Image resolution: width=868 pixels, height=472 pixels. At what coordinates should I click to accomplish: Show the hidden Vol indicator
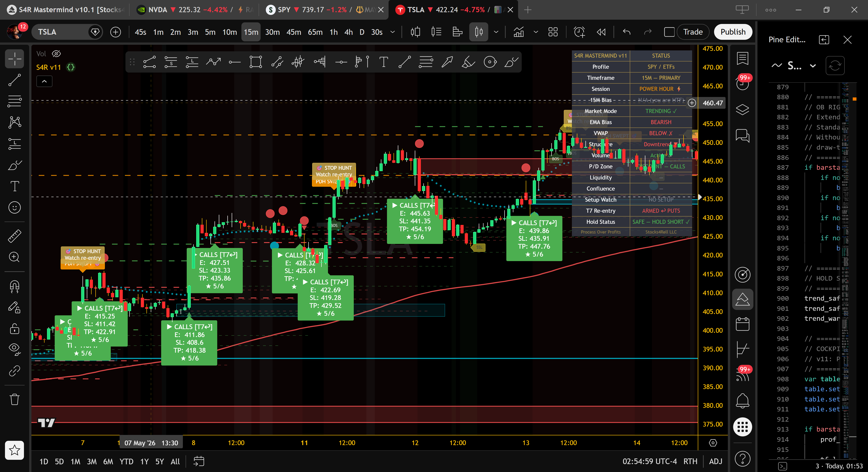[x=56, y=54]
